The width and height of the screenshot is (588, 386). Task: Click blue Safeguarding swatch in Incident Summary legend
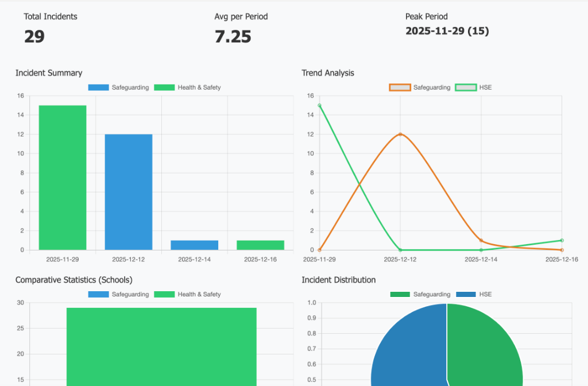click(99, 87)
